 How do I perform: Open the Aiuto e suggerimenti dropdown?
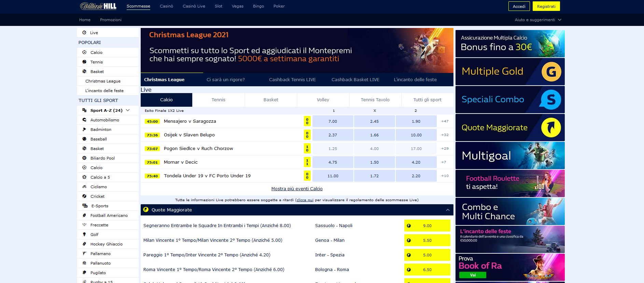pos(538,20)
